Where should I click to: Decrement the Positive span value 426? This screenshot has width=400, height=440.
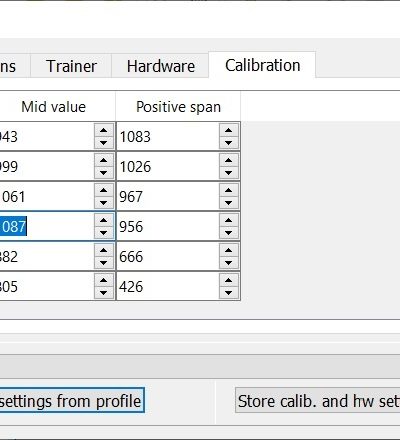[x=228, y=293]
